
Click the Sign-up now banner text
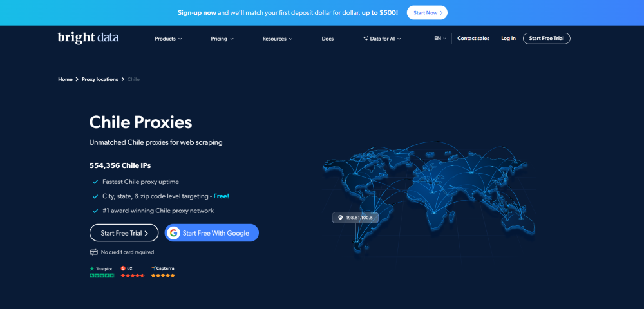tap(196, 13)
